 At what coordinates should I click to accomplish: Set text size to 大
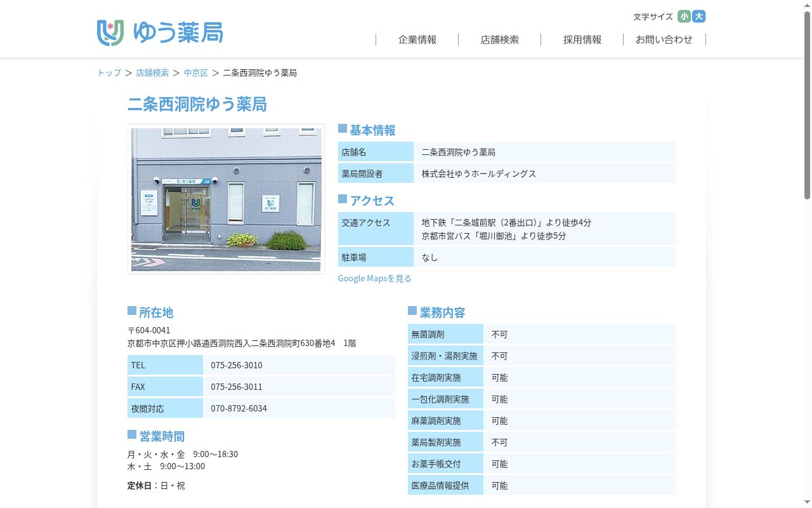click(699, 17)
